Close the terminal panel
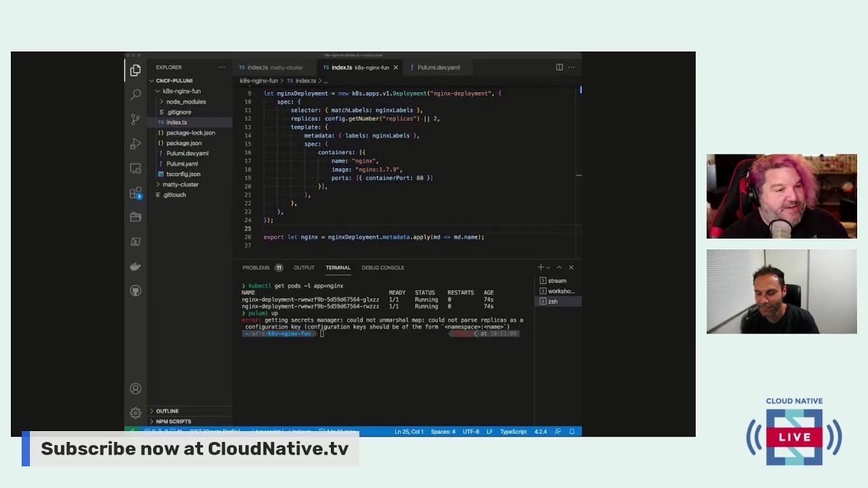The width and height of the screenshot is (868, 488). (x=571, y=267)
